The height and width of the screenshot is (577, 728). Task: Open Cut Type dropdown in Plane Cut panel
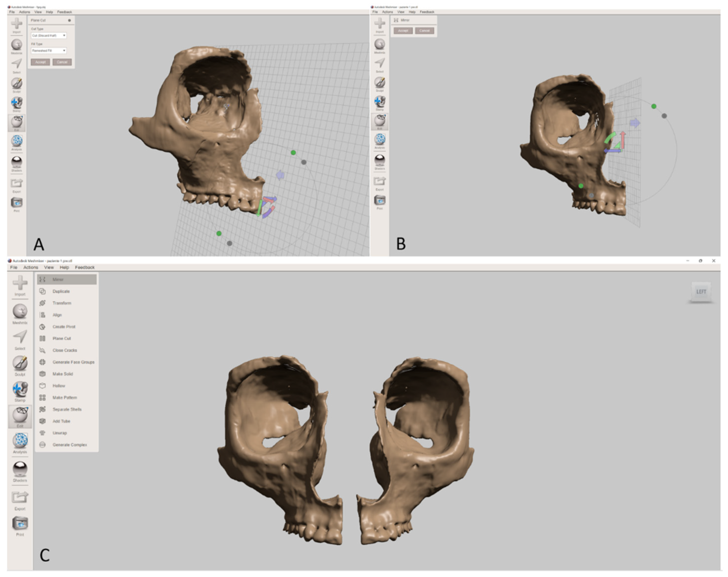[x=49, y=36]
